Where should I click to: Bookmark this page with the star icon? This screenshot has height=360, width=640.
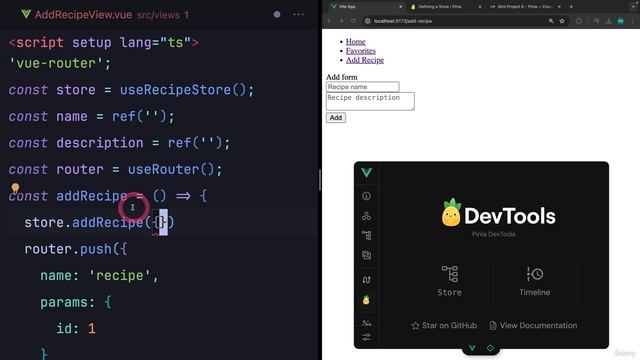click(562, 21)
